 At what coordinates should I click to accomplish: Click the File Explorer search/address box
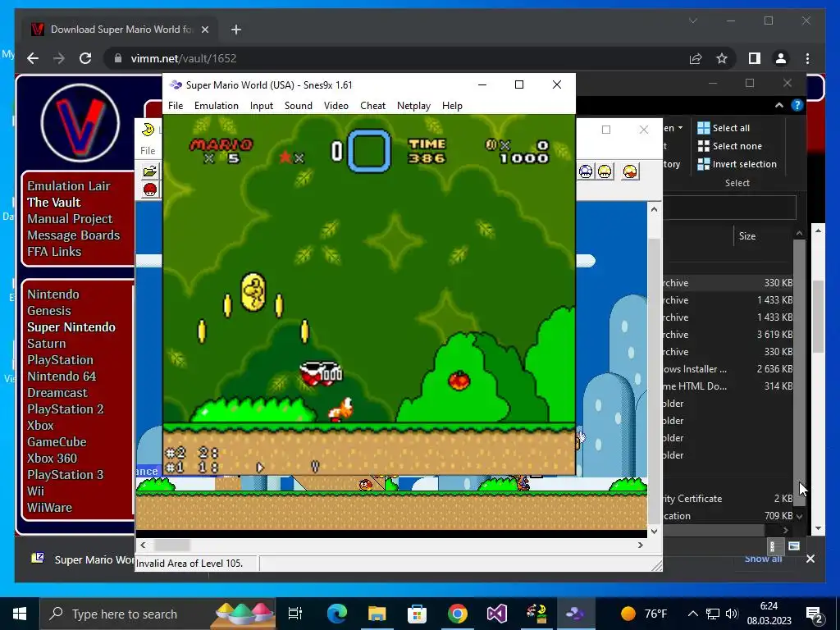(x=729, y=207)
